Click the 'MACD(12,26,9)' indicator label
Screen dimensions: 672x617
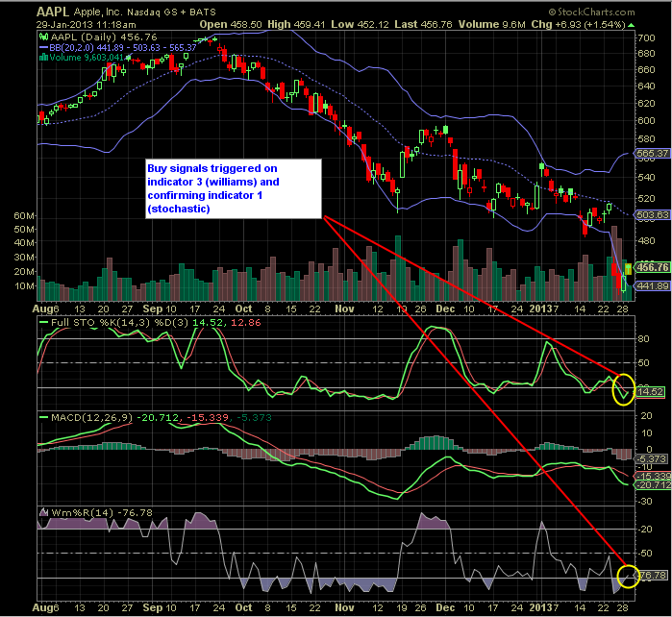point(91,417)
